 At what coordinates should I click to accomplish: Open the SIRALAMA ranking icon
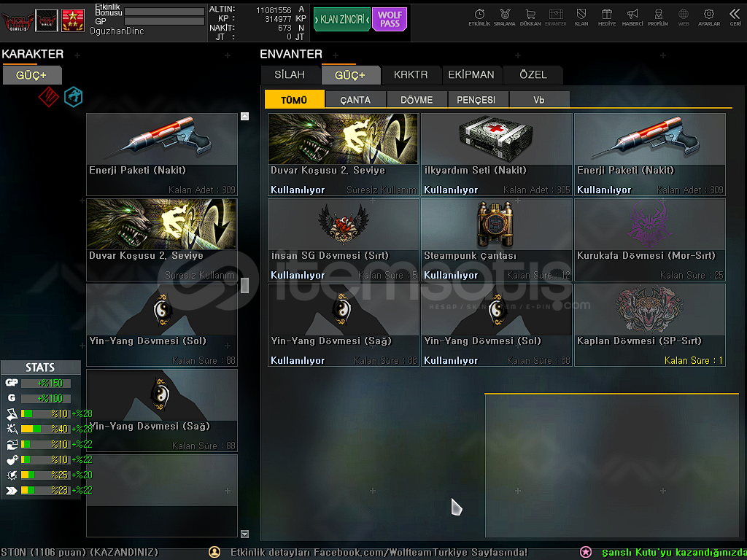pos(505,17)
